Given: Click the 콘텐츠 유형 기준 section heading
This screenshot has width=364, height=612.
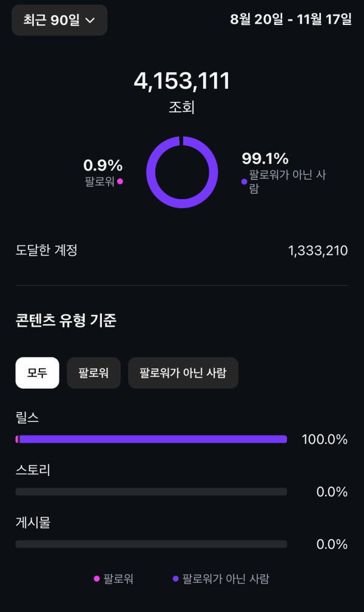Looking at the screenshot, I should click(x=66, y=321).
